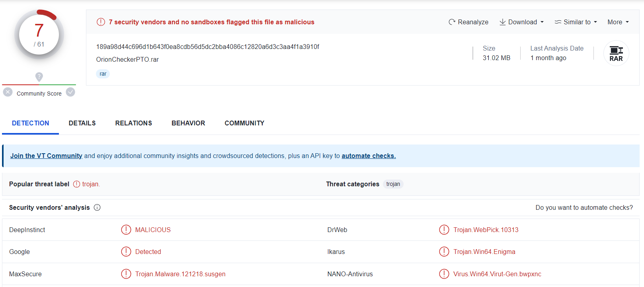Click the alert icon beside Trojan.WebPick.10313
644x287 pixels.
[444, 230]
